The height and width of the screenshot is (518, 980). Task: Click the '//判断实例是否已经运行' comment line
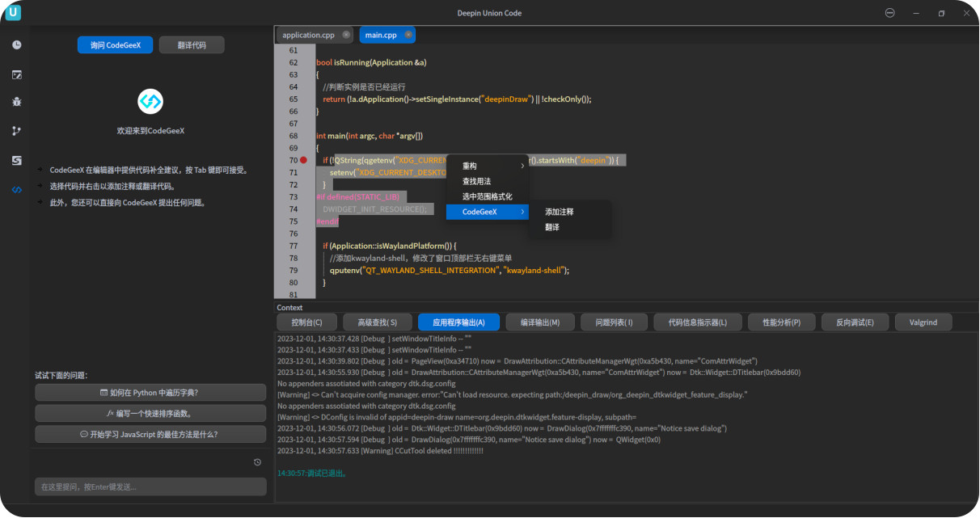[364, 86]
